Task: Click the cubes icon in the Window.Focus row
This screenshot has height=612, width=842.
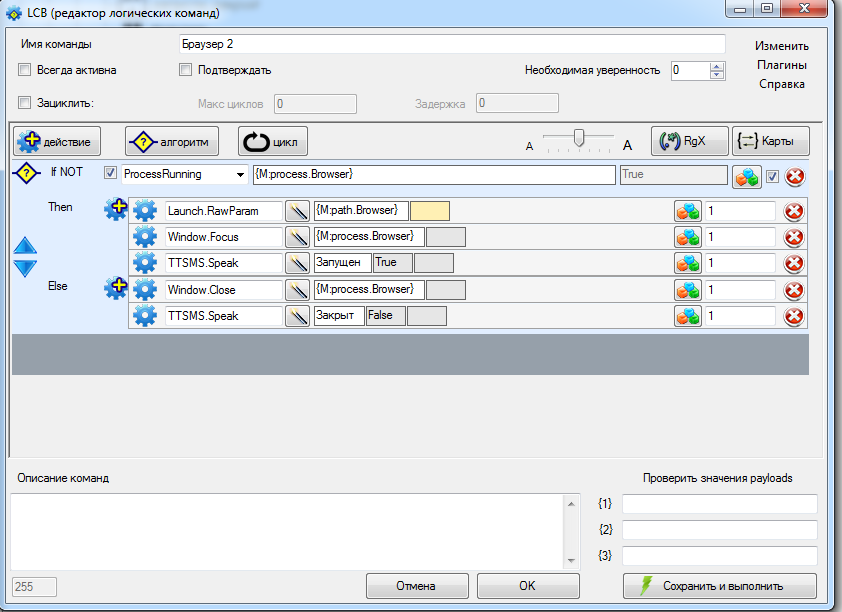Action: coord(688,237)
